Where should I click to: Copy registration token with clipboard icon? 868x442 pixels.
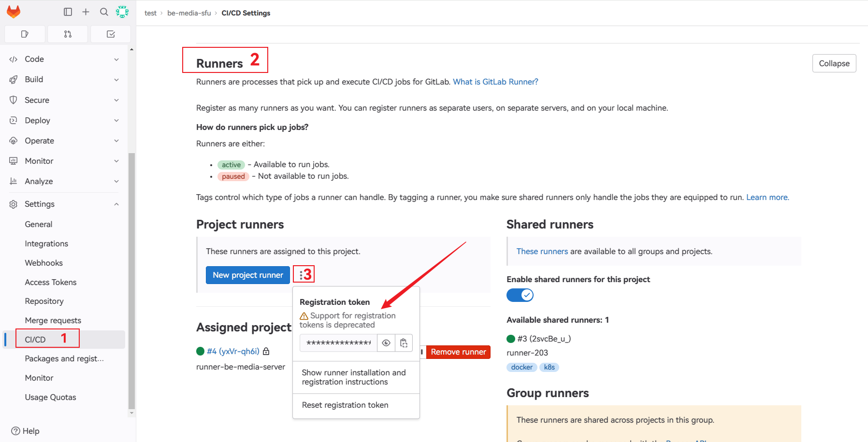click(x=404, y=343)
